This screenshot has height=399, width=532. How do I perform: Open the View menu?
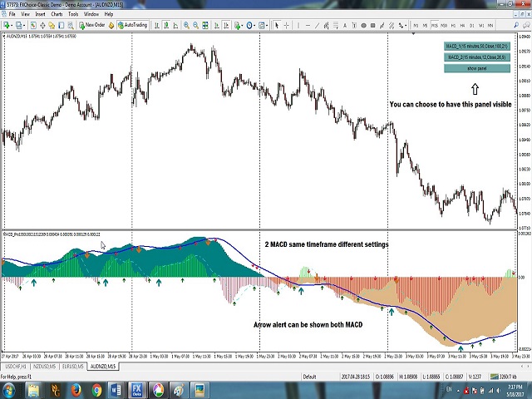tap(25, 14)
